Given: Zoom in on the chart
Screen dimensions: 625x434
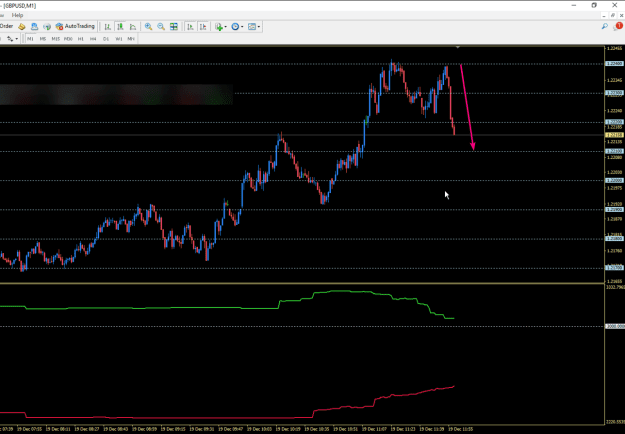Looking at the screenshot, I should [x=148, y=27].
